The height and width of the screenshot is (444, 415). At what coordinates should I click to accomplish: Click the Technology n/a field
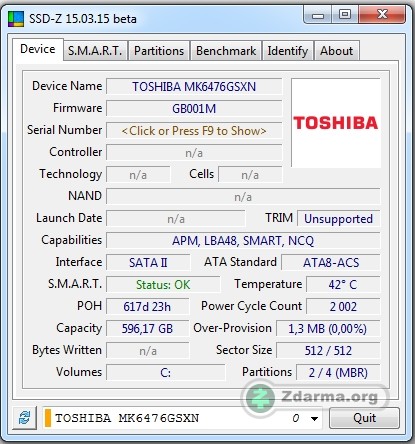pyautogui.click(x=138, y=175)
